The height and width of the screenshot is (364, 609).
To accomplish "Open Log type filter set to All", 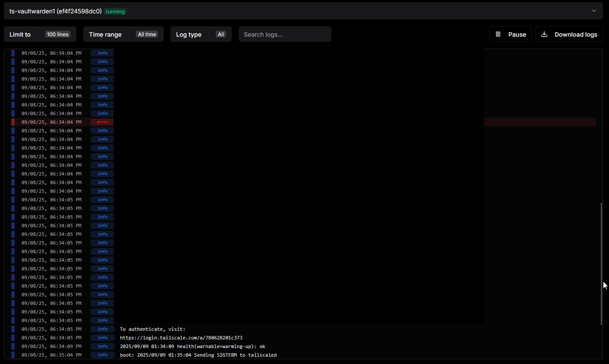I will coord(221,35).
